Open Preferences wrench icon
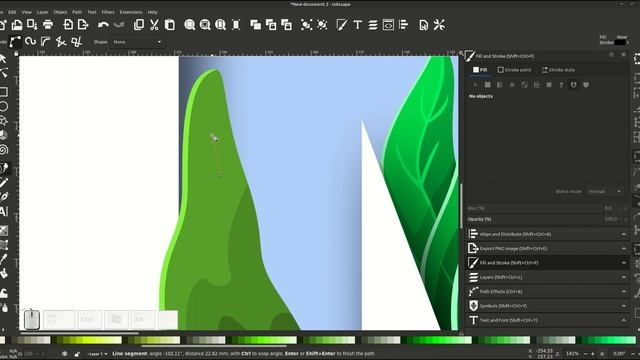The height and width of the screenshot is (360, 640). pyautogui.click(x=439, y=24)
